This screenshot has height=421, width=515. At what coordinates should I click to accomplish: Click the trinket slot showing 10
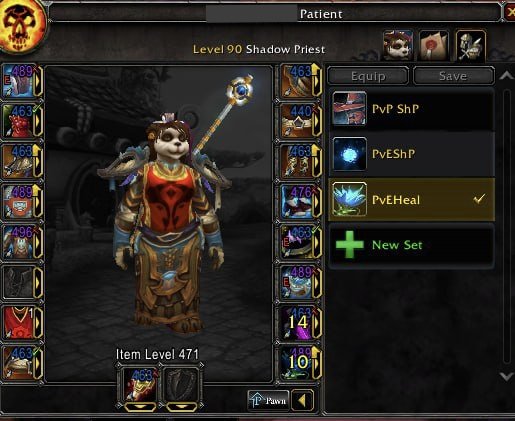[x=296, y=363]
